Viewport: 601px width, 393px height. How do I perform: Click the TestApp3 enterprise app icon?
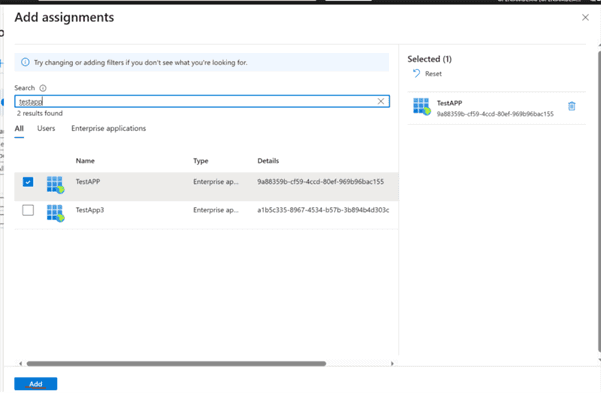(55, 213)
